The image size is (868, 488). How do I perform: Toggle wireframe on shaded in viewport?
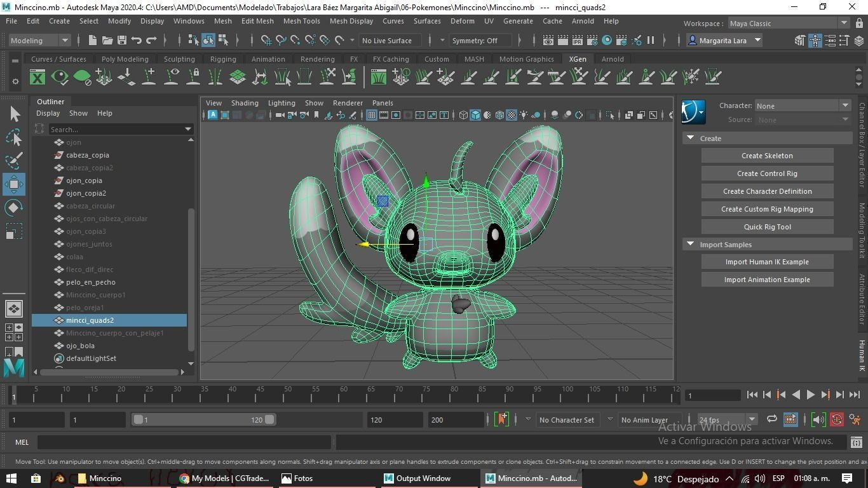pos(499,115)
